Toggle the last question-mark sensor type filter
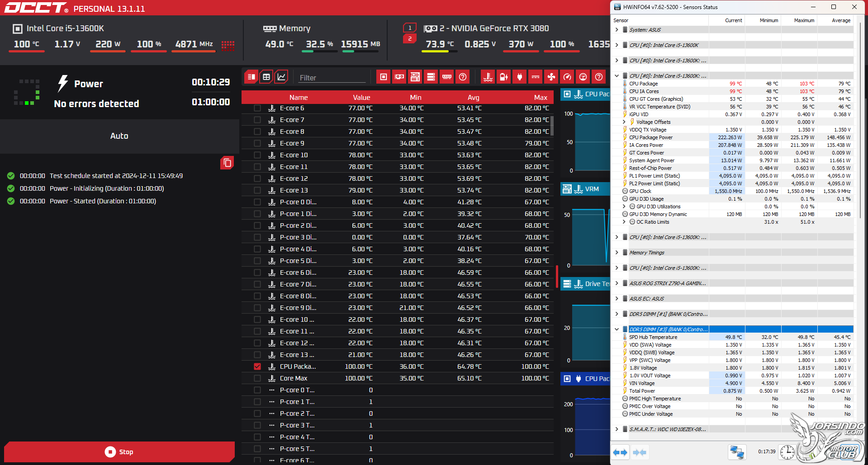This screenshot has height=465, width=868. (x=599, y=77)
